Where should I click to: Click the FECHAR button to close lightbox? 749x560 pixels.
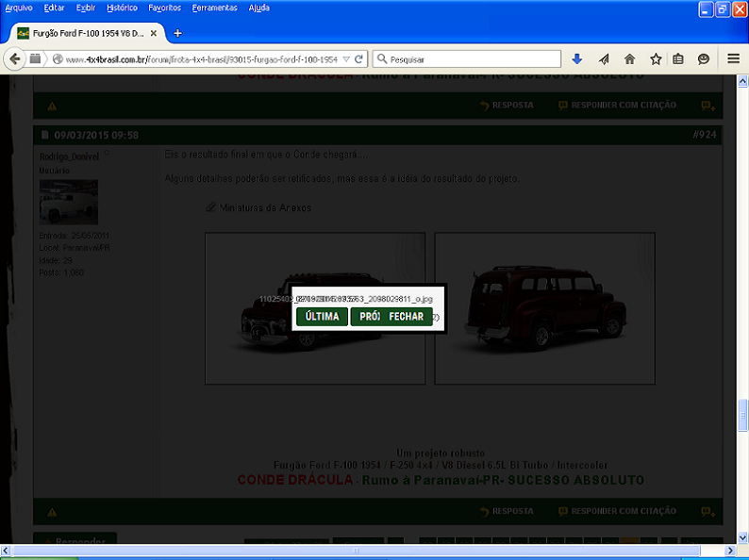[x=407, y=317]
